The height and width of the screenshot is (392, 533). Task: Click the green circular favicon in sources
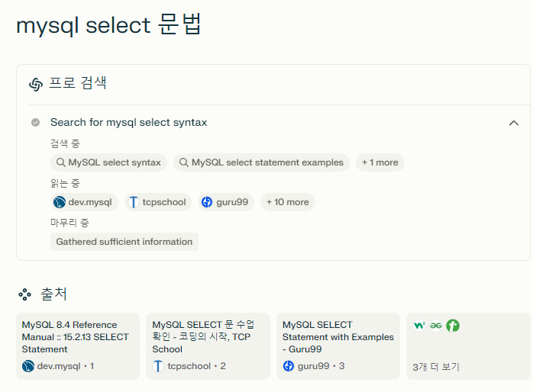tap(453, 326)
